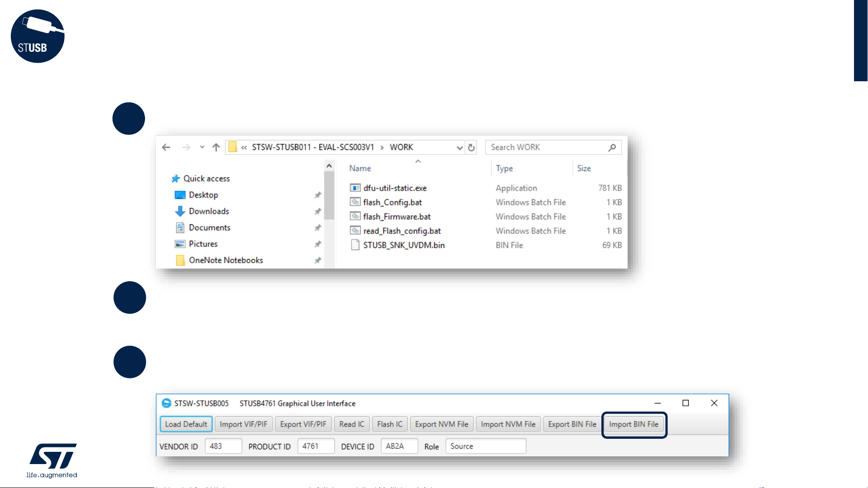Click the pin icon next to OneNote Notebooks
Viewport: 868px width, 488px height.
pyautogui.click(x=318, y=260)
